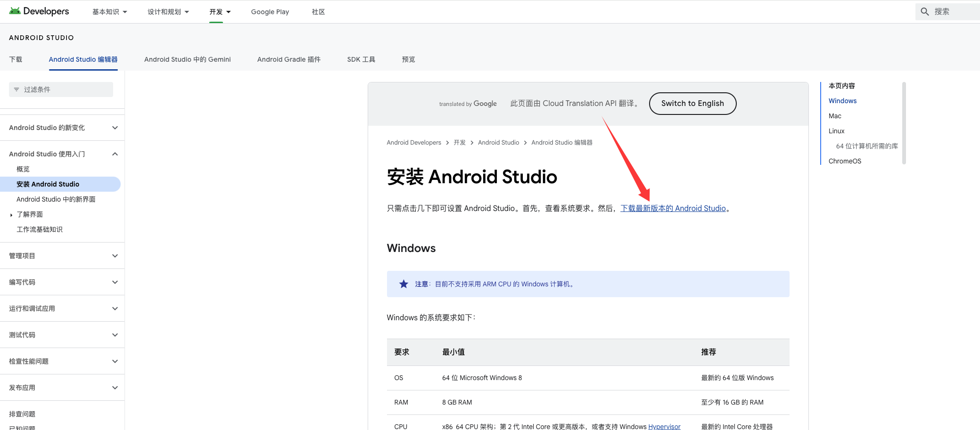
Task: Click the 下载最新版本的 Android Studio link
Action: (673, 208)
